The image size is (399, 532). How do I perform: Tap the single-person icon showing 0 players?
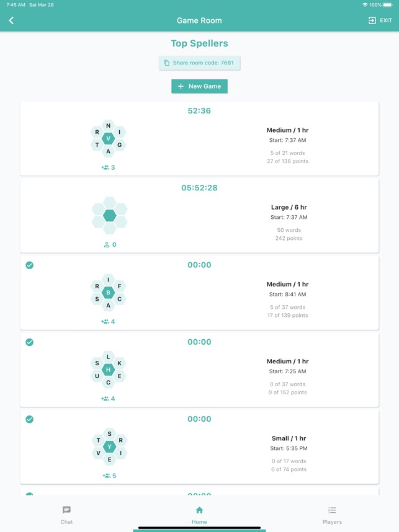click(107, 244)
